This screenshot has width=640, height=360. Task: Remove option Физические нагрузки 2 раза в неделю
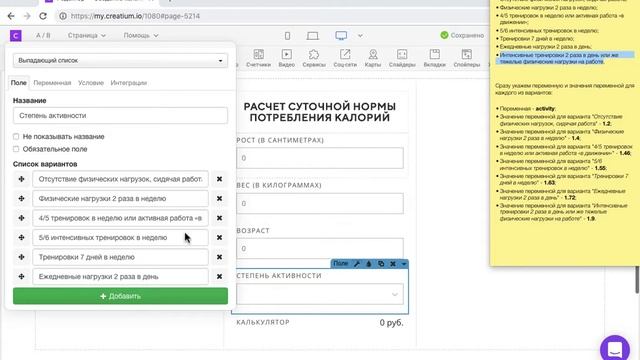point(219,198)
